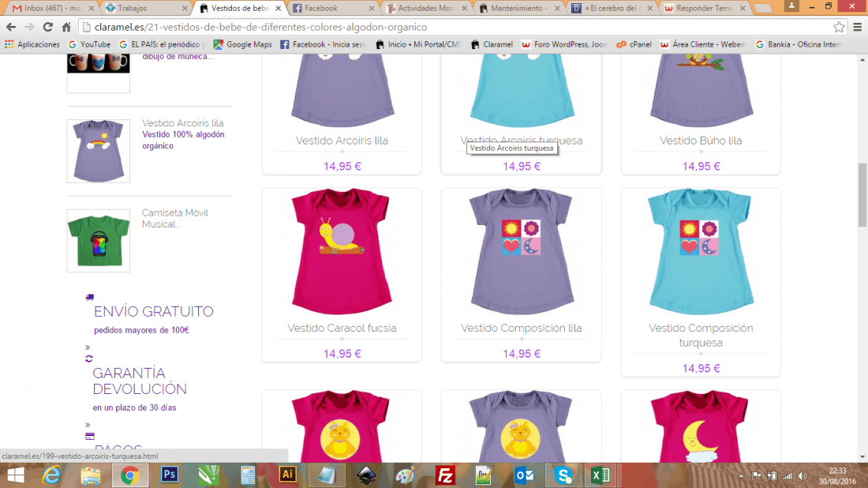
Task: Switch to the Trabajos tab
Action: pyautogui.click(x=145, y=9)
